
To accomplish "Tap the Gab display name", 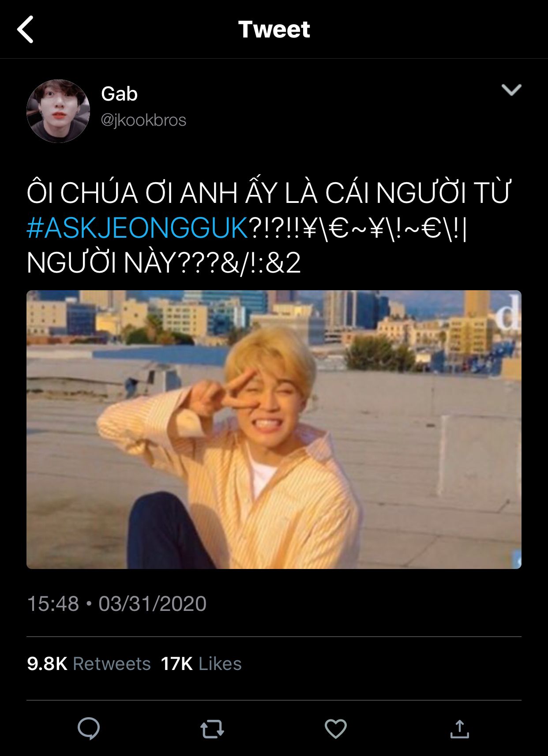I will click(x=119, y=94).
